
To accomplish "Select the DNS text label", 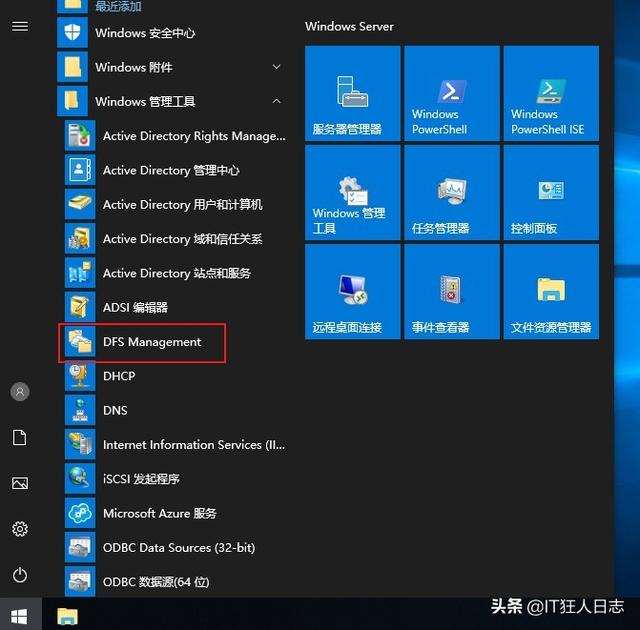I will 115,410.
